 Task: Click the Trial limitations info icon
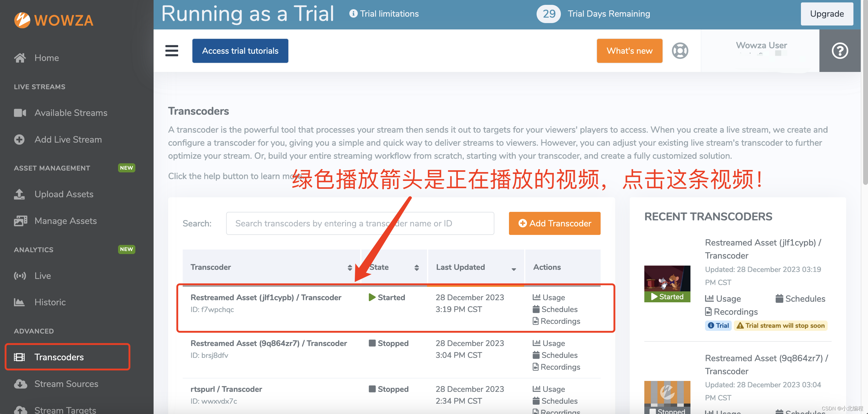(353, 13)
